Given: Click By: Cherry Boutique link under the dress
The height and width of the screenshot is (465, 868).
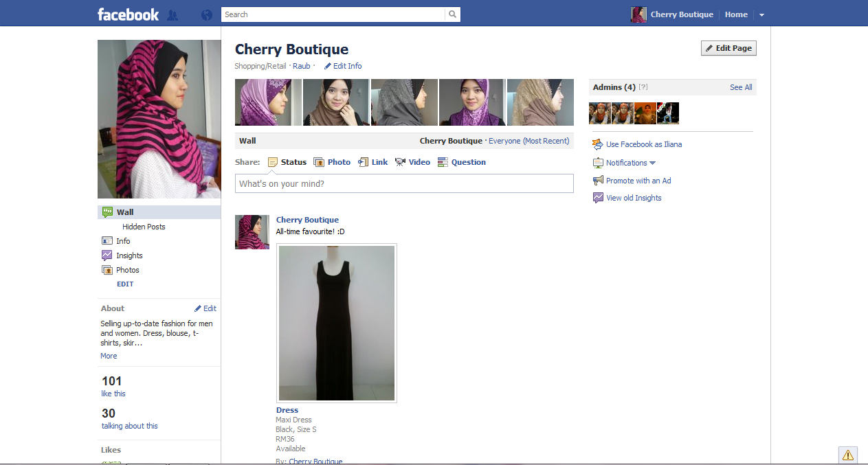Looking at the screenshot, I should click(x=315, y=461).
